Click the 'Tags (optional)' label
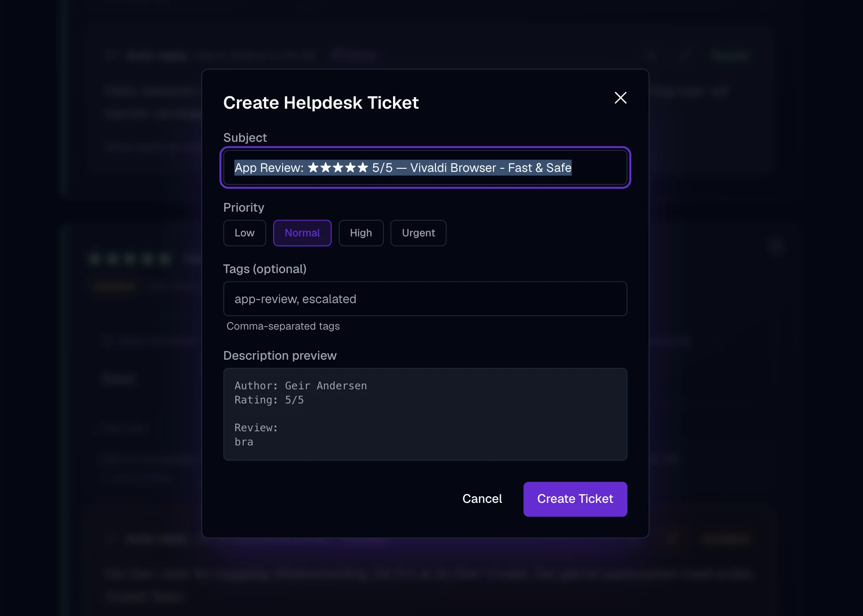This screenshot has height=616, width=863. click(x=265, y=269)
